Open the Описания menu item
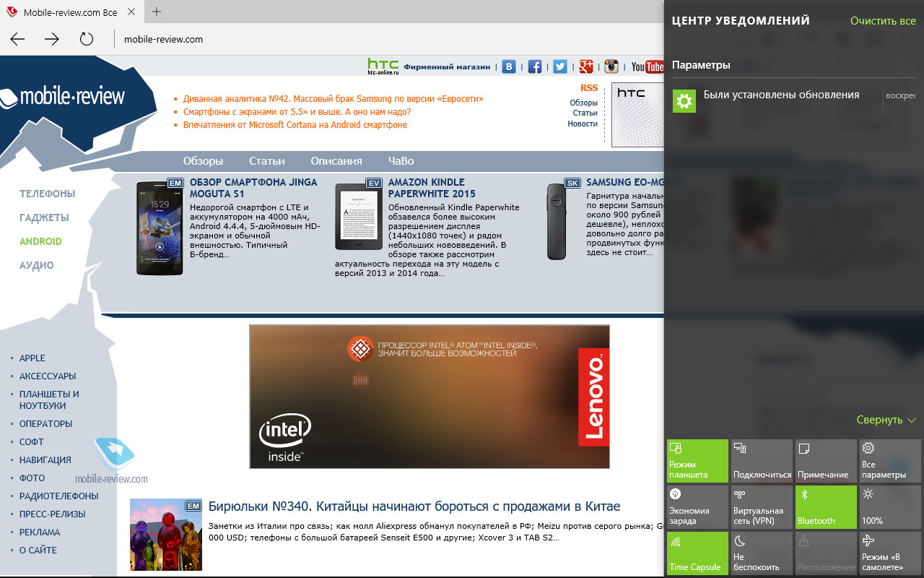Image resolution: width=924 pixels, height=578 pixels. (x=336, y=161)
